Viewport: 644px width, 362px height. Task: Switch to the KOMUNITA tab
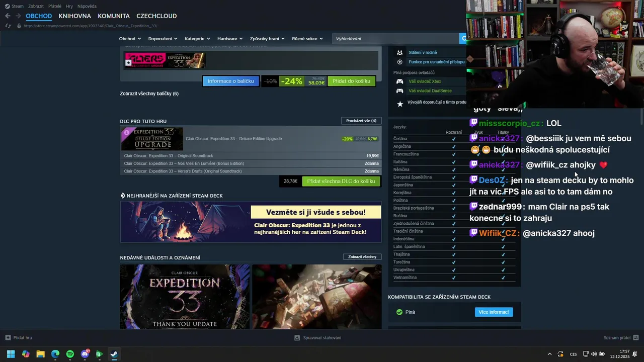click(114, 16)
